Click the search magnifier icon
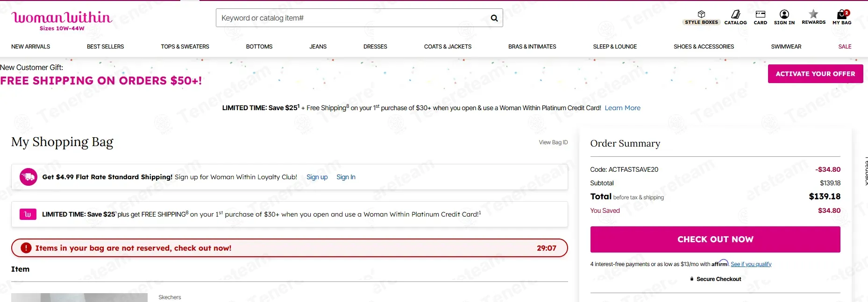Screen dimensions: 868x302 pyautogui.click(x=494, y=18)
